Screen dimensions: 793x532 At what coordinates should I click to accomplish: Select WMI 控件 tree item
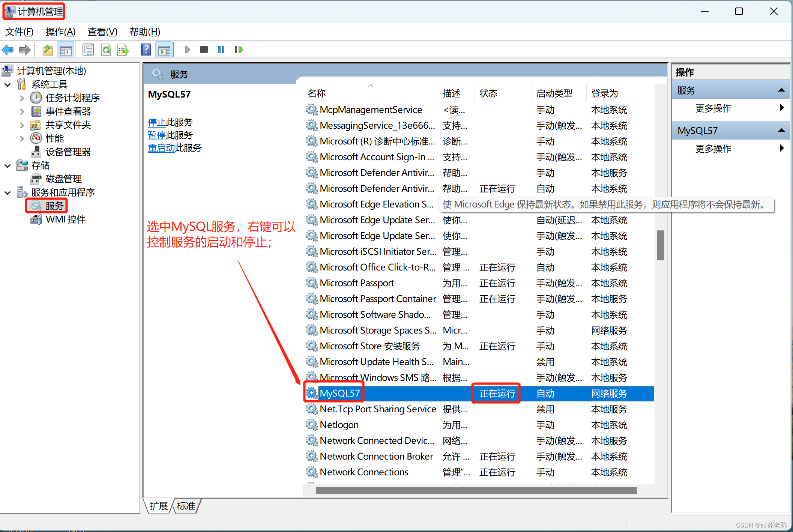tap(65, 219)
